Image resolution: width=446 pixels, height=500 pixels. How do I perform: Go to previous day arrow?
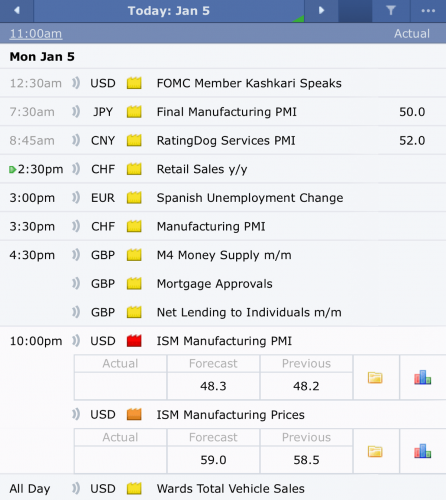point(17,11)
